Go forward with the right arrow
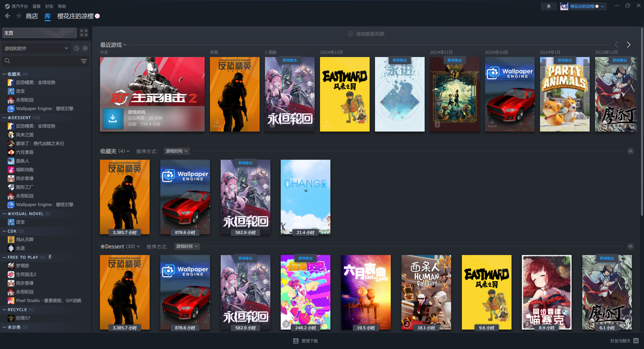The image size is (644, 349). coord(18,16)
